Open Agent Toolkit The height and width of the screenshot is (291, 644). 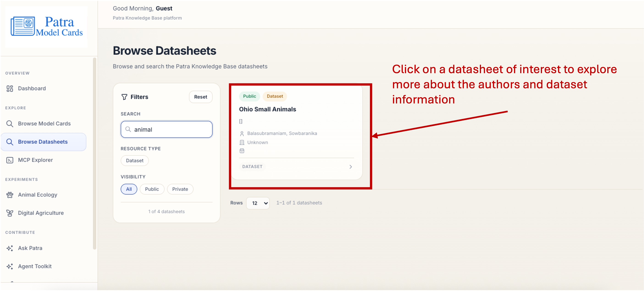pyautogui.click(x=35, y=266)
